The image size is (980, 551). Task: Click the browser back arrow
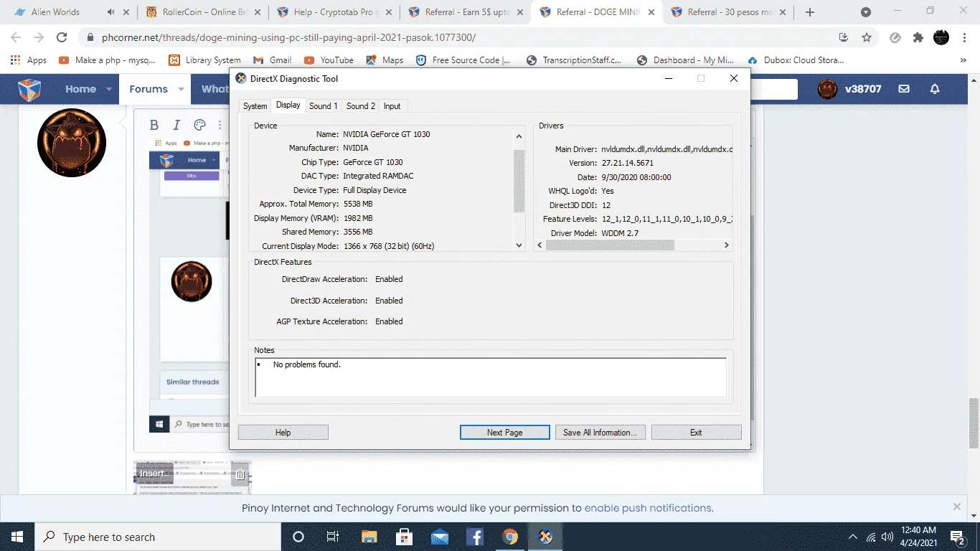[x=16, y=37]
